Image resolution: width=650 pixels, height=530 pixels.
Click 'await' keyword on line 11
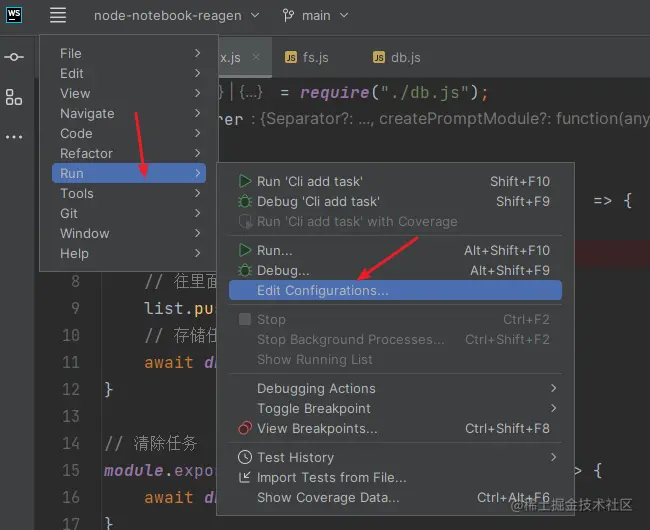(x=169, y=363)
